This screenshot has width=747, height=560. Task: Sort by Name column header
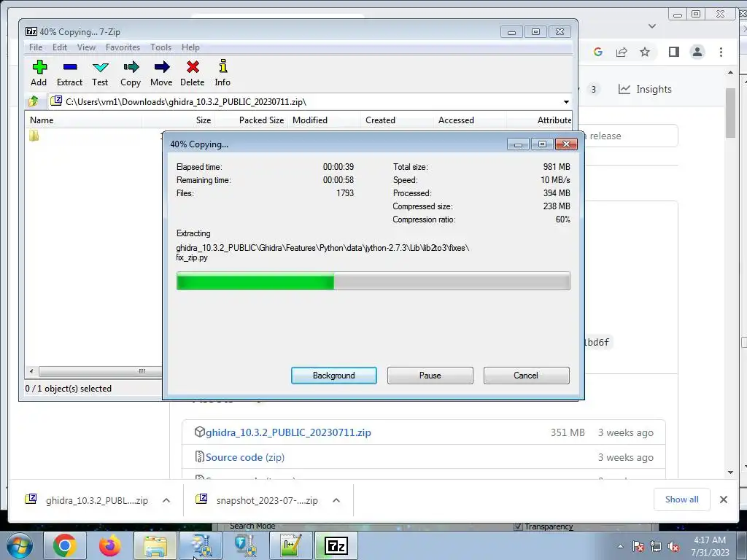coord(83,120)
